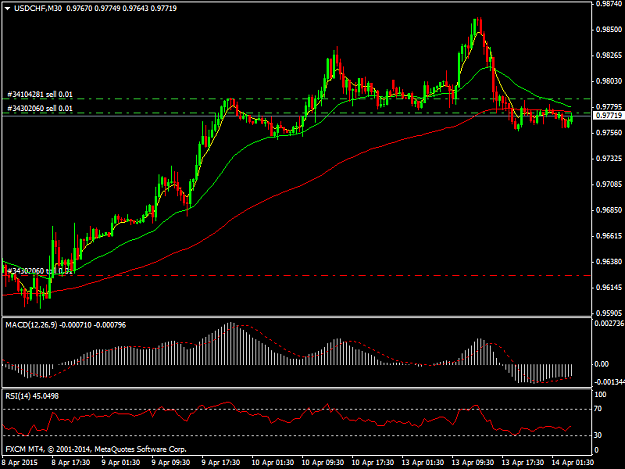
Task: Click time axis label 13 Apr 17:30
Action: pyautogui.click(x=523, y=463)
